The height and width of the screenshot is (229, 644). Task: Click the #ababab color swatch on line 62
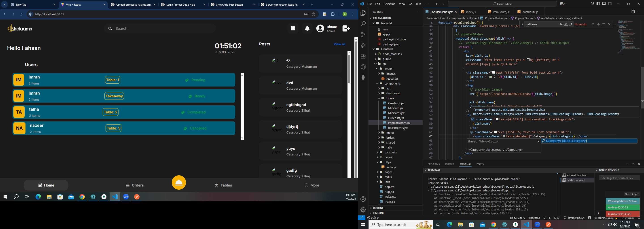point(504,136)
